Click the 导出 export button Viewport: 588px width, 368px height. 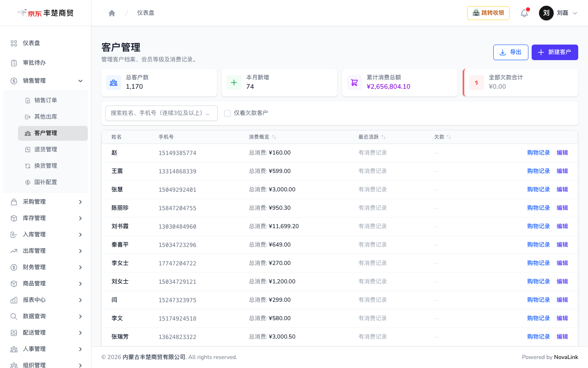tap(511, 52)
